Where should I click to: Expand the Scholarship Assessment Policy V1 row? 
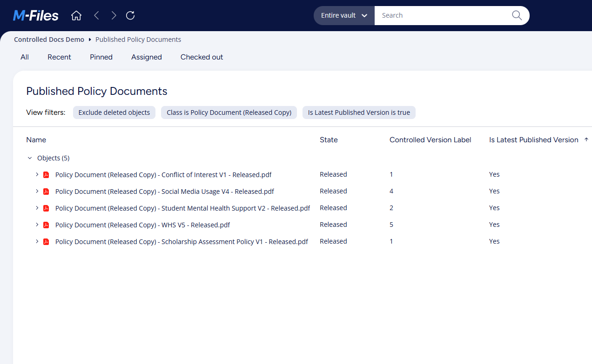click(37, 242)
